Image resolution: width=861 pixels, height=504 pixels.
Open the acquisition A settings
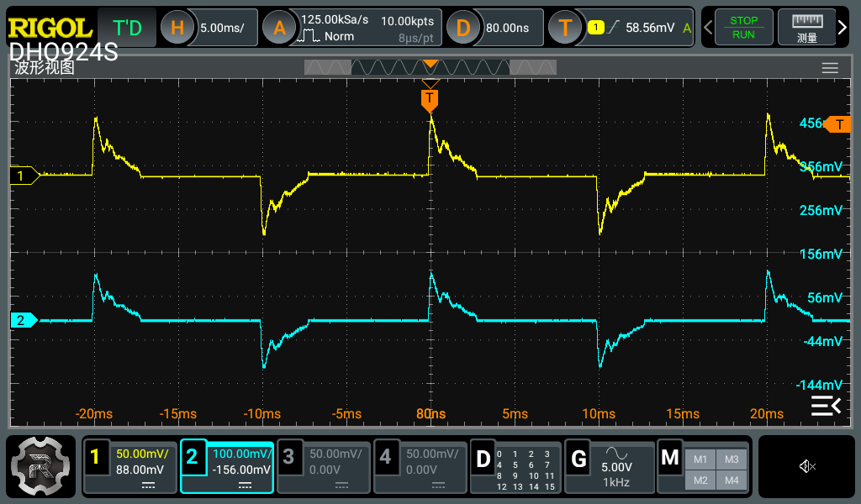tap(279, 28)
